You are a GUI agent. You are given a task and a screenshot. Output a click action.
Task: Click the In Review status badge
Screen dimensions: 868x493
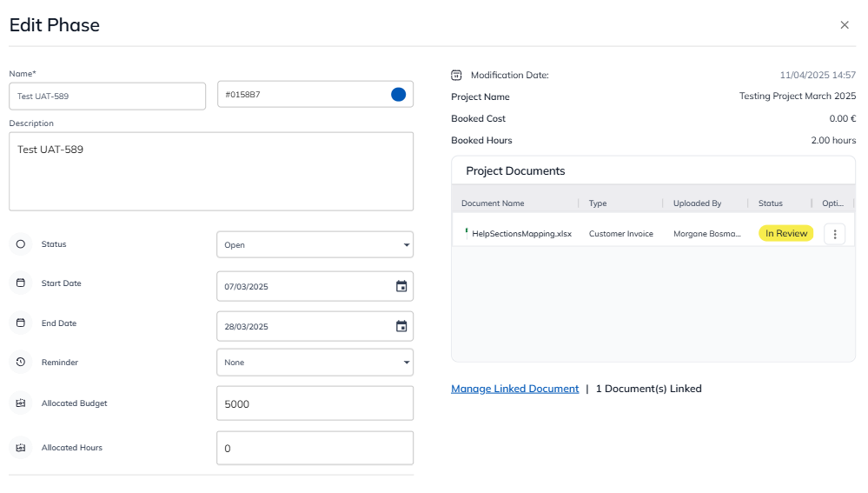coord(785,234)
